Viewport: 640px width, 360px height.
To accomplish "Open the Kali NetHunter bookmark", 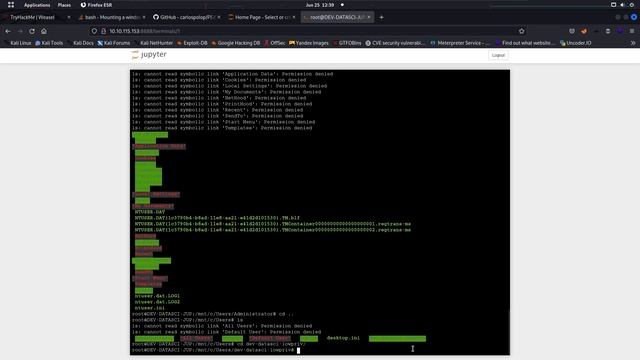I will pyautogui.click(x=153, y=43).
